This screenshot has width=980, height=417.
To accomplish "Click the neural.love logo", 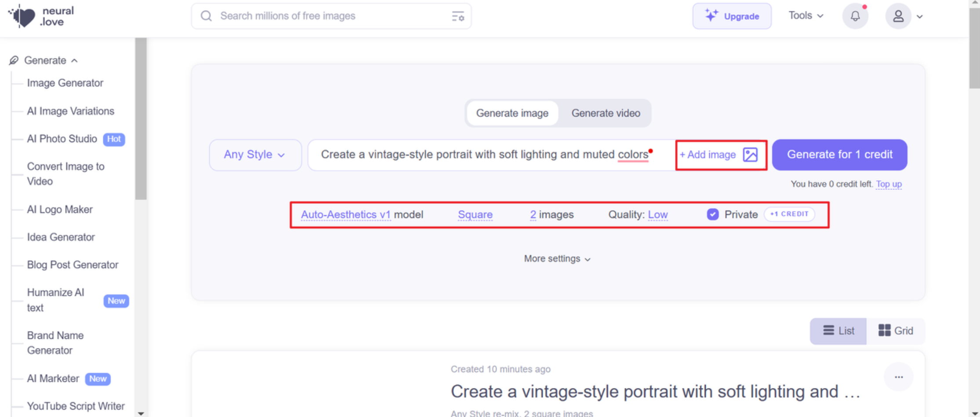I will (x=40, y=16).
